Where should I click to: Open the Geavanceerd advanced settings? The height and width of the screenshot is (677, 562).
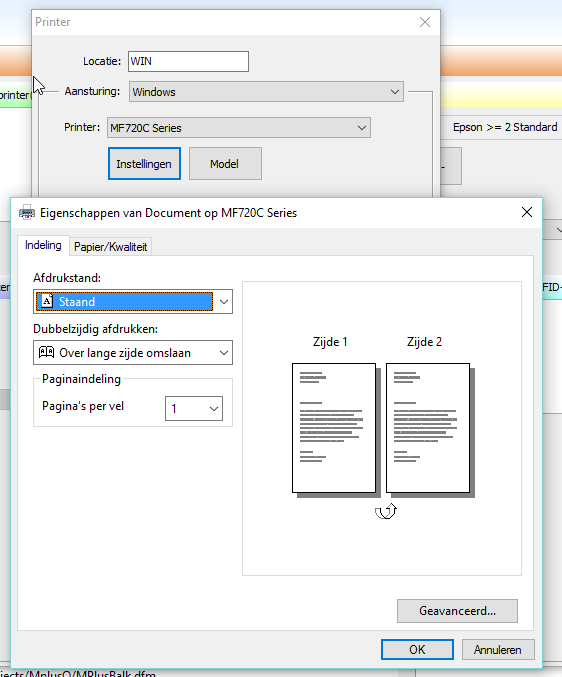[x=458, y=611]
